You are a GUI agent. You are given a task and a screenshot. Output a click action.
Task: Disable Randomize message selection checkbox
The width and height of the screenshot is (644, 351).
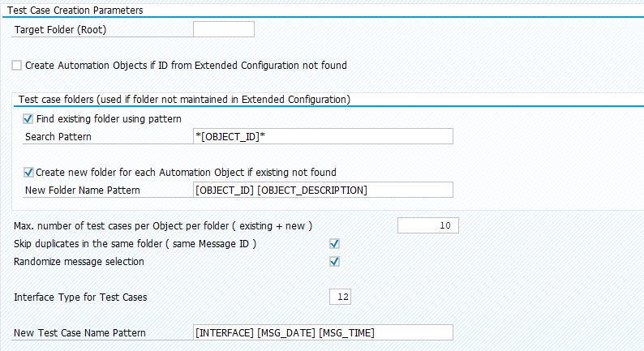[334, 261]
